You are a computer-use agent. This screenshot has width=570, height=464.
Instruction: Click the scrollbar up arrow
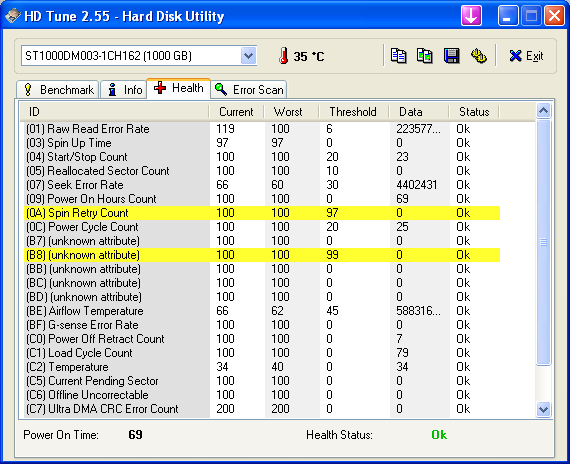543,111
